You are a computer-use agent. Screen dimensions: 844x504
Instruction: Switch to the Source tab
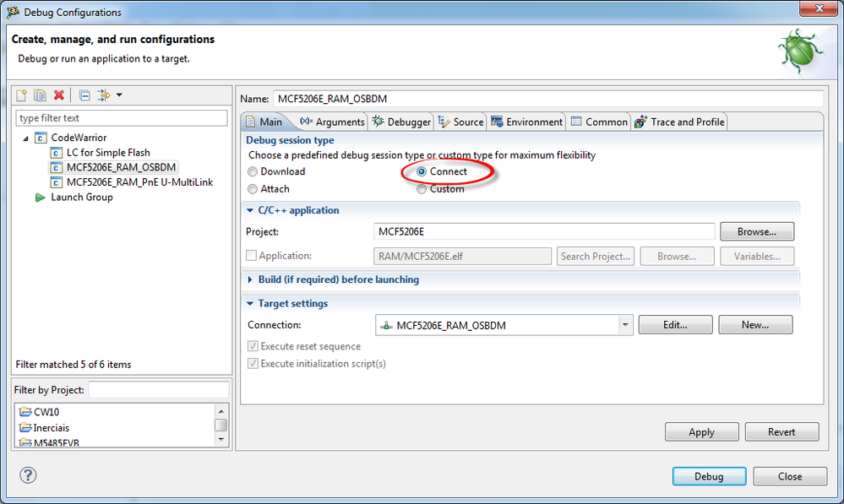[460, 122]
